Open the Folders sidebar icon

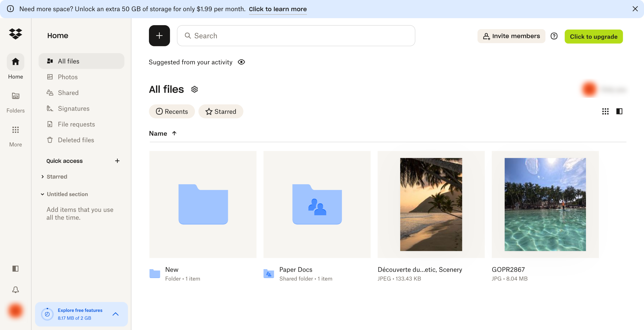click(15, 96)
